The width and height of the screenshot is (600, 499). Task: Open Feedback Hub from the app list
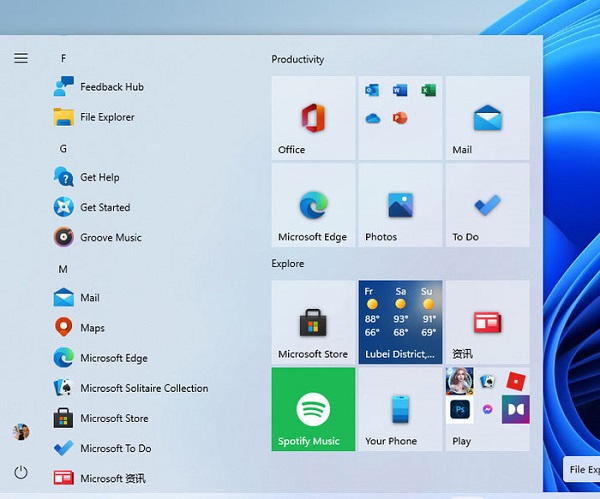(111, 87)
